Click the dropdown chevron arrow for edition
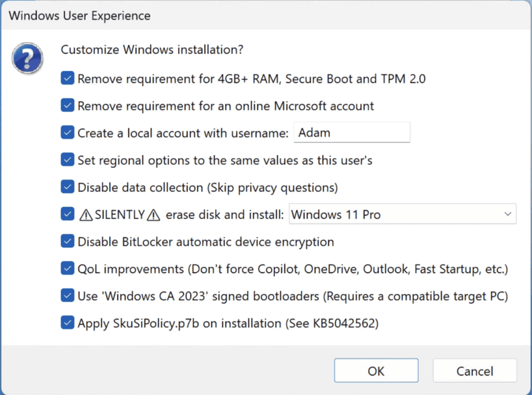532x395 pixels. coord(508,214)
